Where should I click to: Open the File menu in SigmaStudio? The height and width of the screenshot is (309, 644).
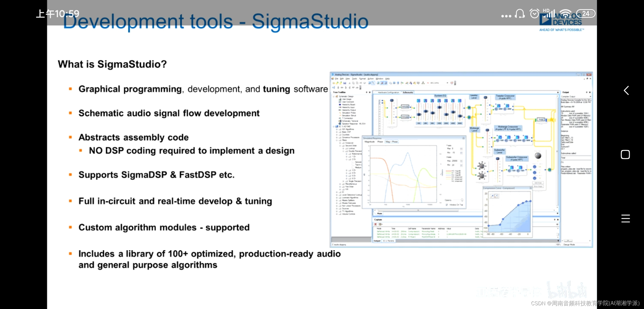pos(337,79)
